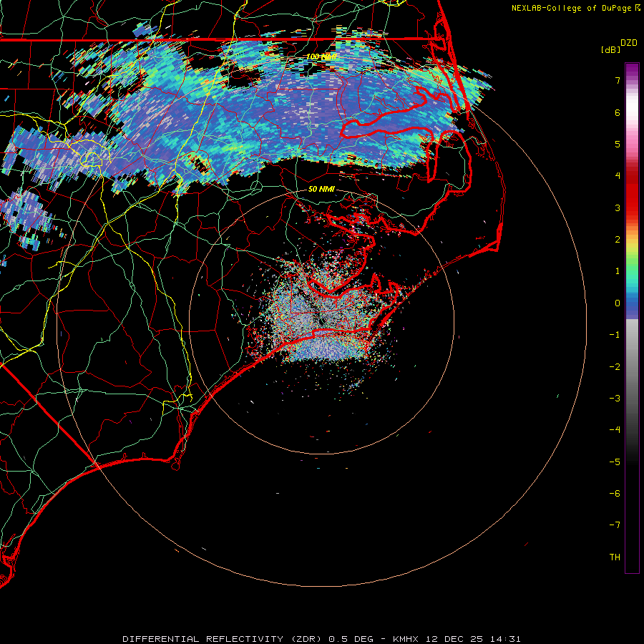Image resolution: width=644 pixels, height=644 pixels.
Task: Click the 0 scale label
Action: tap(618, 303)
